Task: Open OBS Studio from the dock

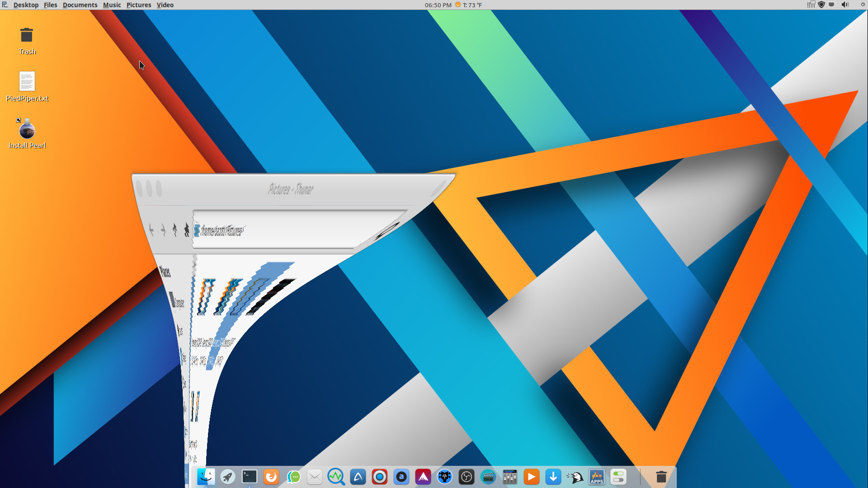Action: click(x=467, y=477)
